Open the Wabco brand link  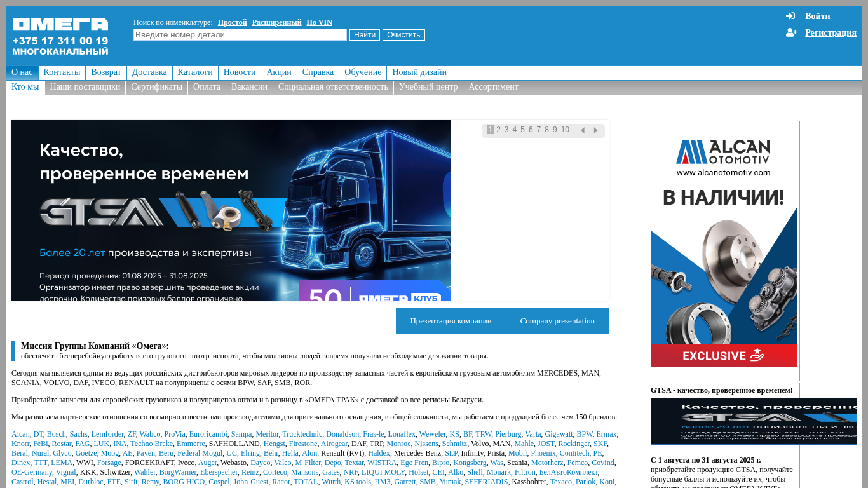[x=150, y=434]
